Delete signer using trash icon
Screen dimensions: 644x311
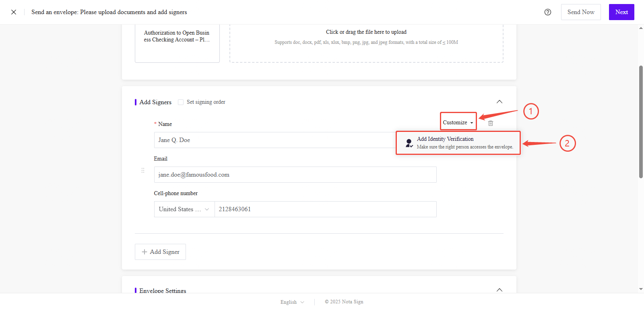(x=490, y=123)
